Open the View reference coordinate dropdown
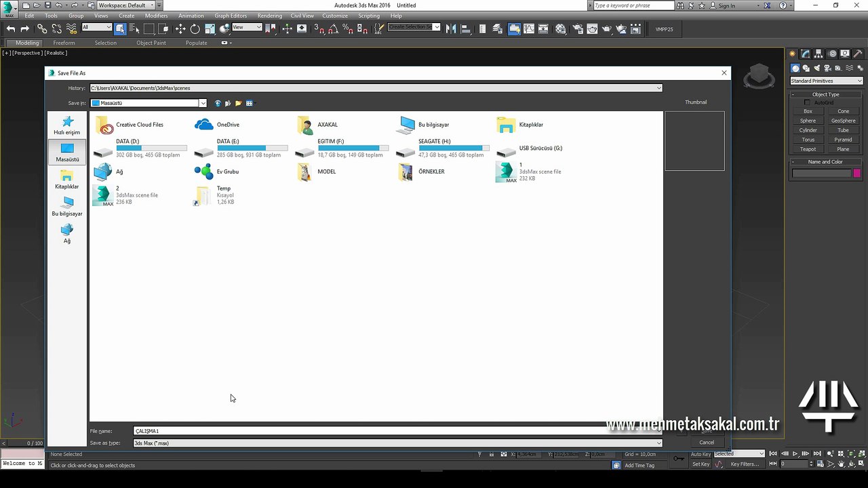 click(247, 27)
